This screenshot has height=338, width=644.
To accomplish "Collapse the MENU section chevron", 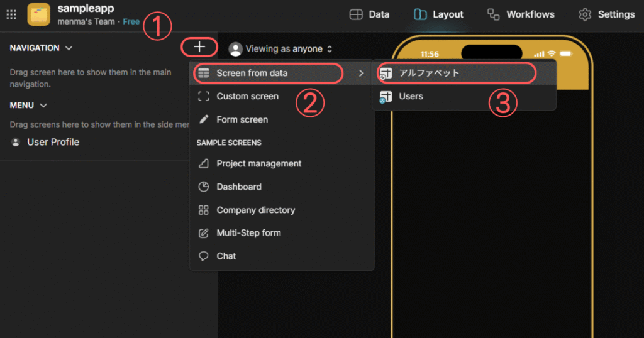I will coord(43,106).
